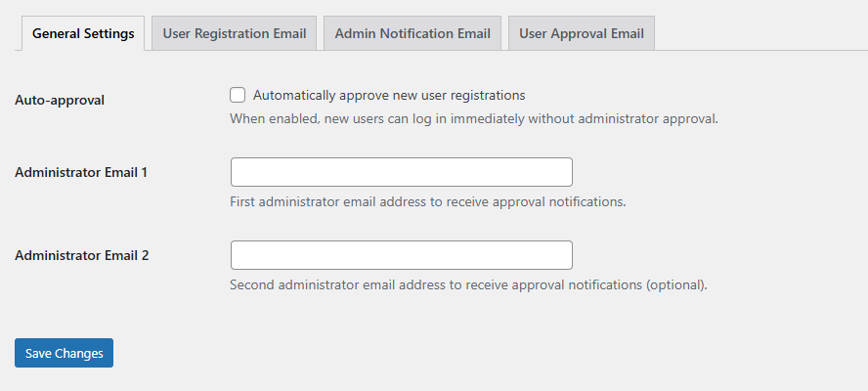
Task: Click the Auto-approval row heading
Action: [x=60, y=100]
